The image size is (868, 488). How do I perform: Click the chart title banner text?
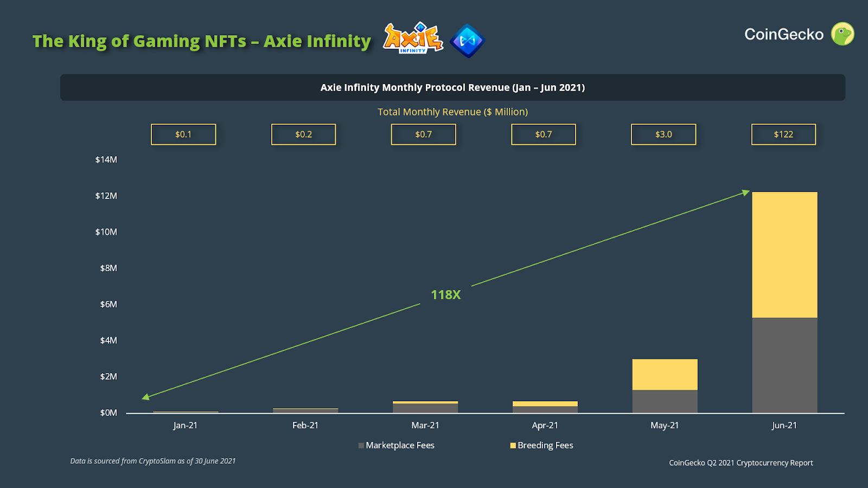(452, 87)
